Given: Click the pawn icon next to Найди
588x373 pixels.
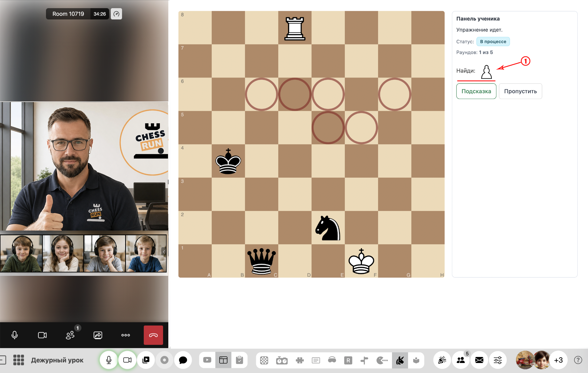Looking at the screenshot, I should (x=486, y=72).
